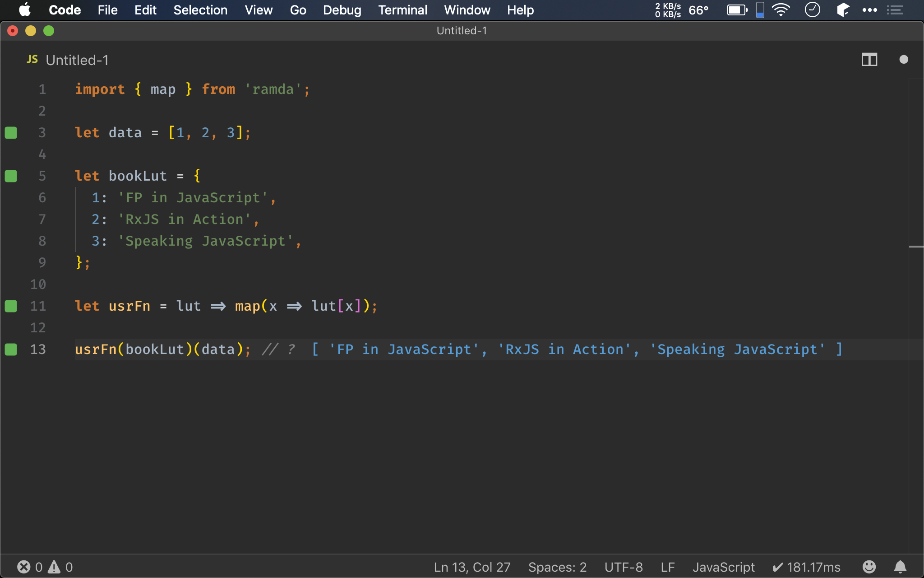Click the 'Speaking JavaScript' string on line 8
The width and height of the screenshot is (924, 578).
pyautogui.click(x=205, y=241)
